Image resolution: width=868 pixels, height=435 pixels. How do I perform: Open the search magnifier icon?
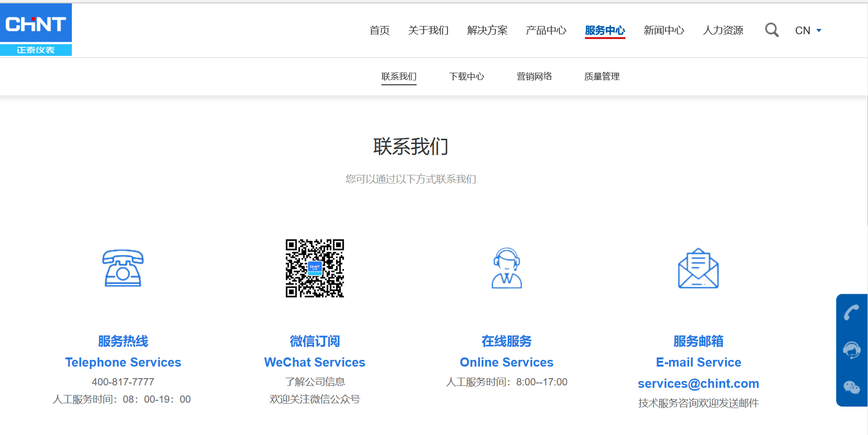[772, 30]
